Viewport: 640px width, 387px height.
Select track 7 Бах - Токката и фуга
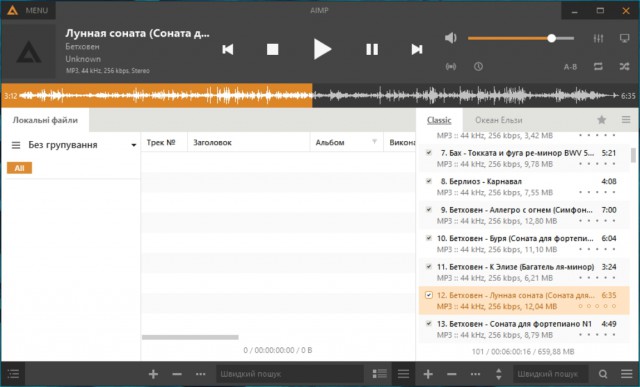point(524,158)
